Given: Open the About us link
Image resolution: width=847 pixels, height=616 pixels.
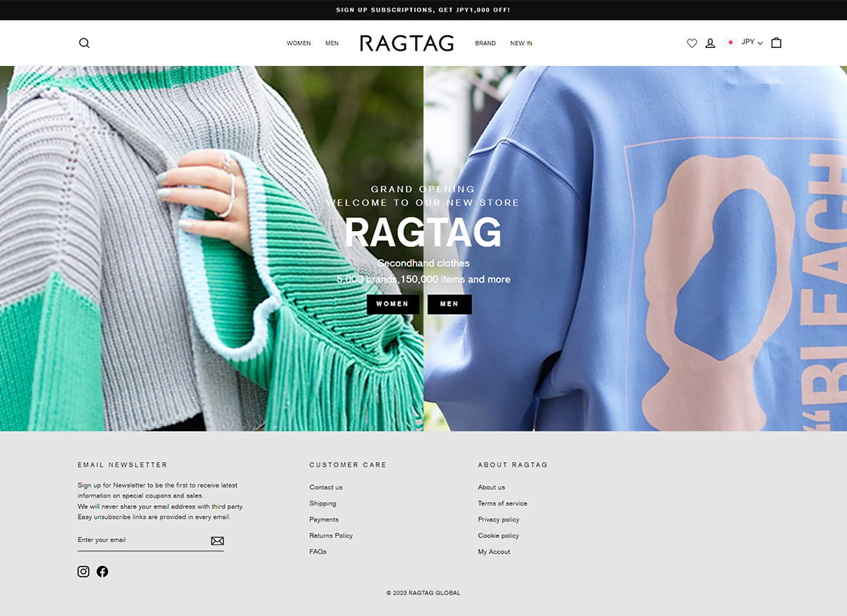Looking at the screenshot, I should [x=491, y=487].
